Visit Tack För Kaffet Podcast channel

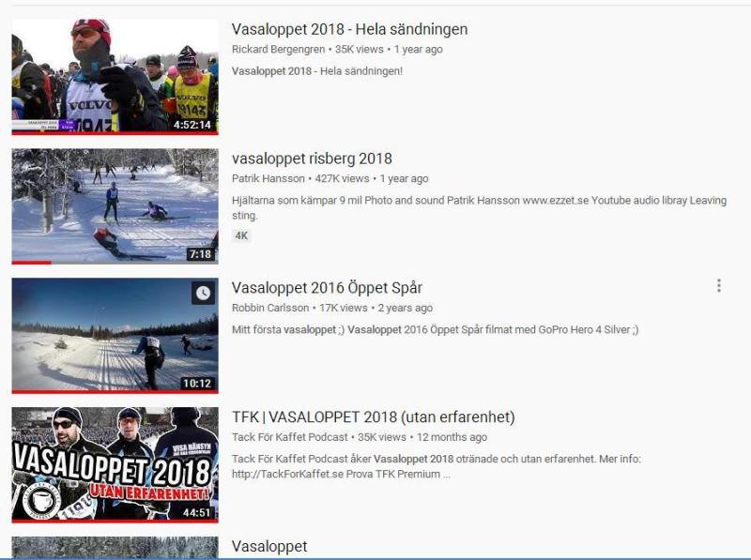point(290,437)
